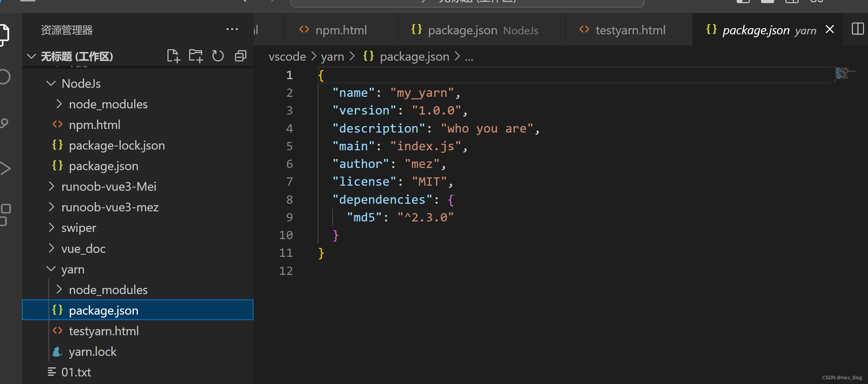868x384 pixels.
Task: Click the "mez" author value
Action: 422,164
